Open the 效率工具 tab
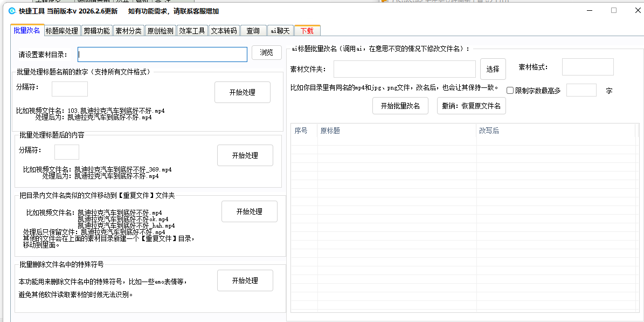Image resolution: width=644 pixels, height=322 pixels. point(192,31)
